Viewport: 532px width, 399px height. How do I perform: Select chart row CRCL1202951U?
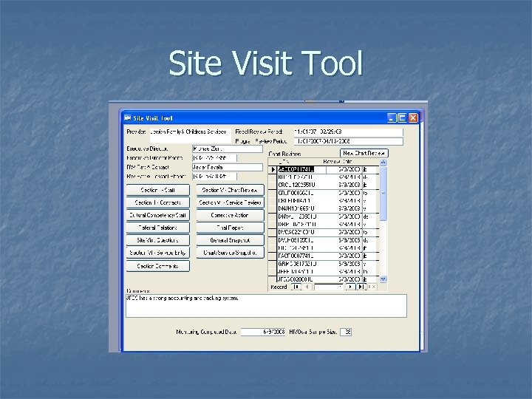(324, 185)
